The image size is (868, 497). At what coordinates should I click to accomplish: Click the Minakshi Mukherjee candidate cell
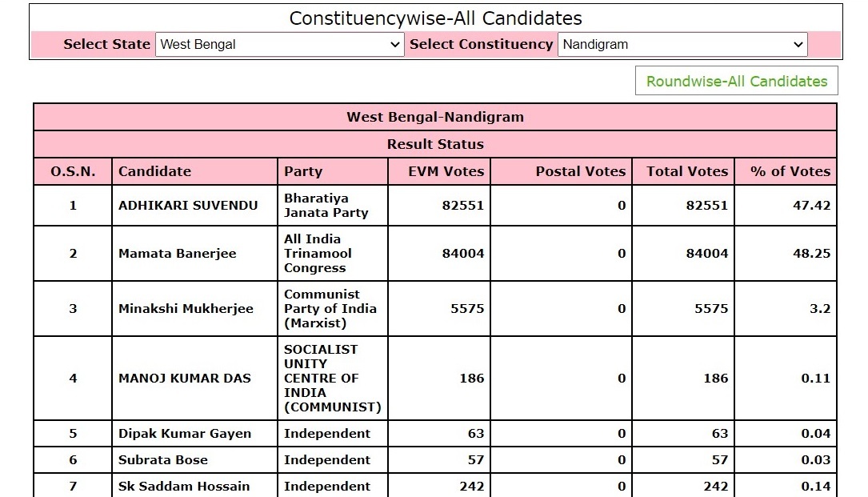pyautogui.click(x=186, y=309)
